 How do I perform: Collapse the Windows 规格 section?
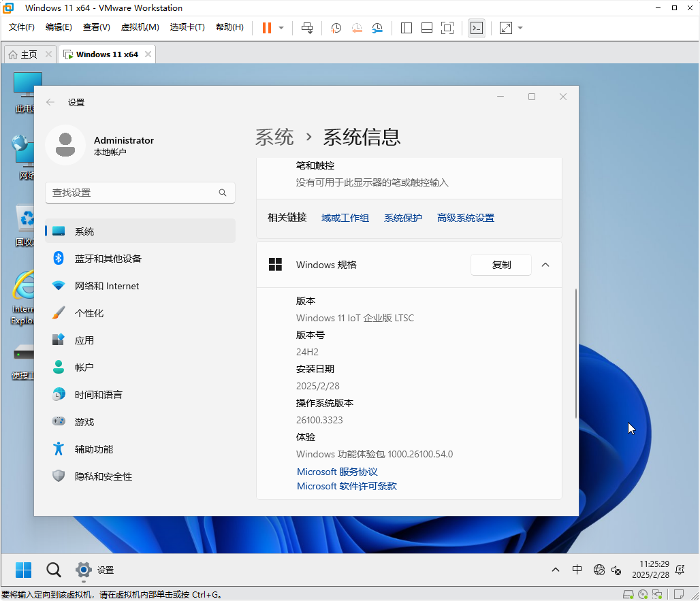545,265
